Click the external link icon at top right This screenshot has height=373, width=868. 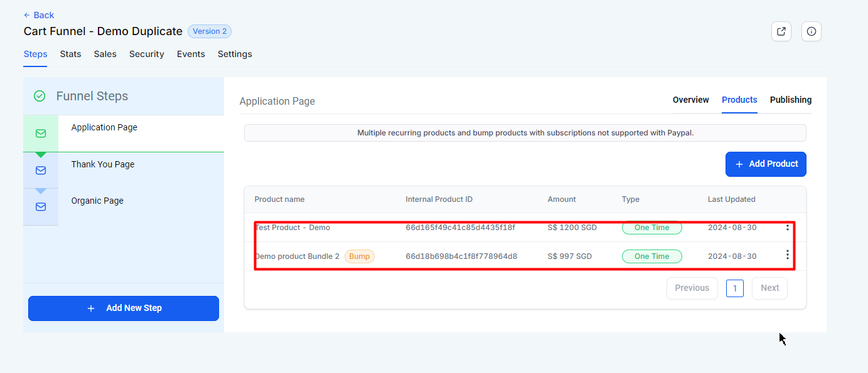tap(781, 31)
